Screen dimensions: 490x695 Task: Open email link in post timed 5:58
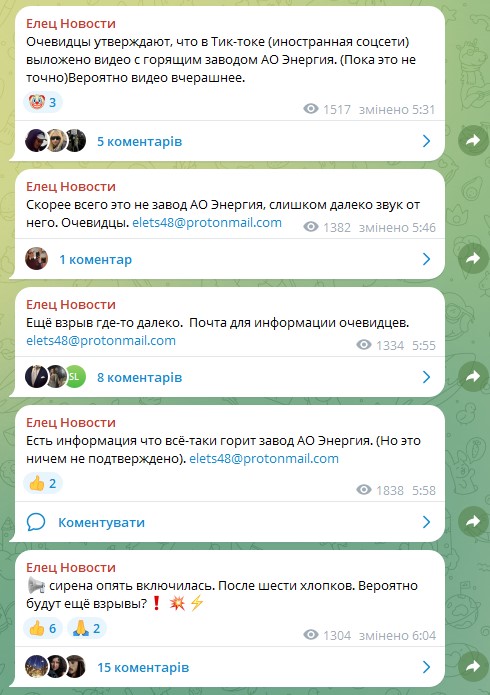click(264, 458)
